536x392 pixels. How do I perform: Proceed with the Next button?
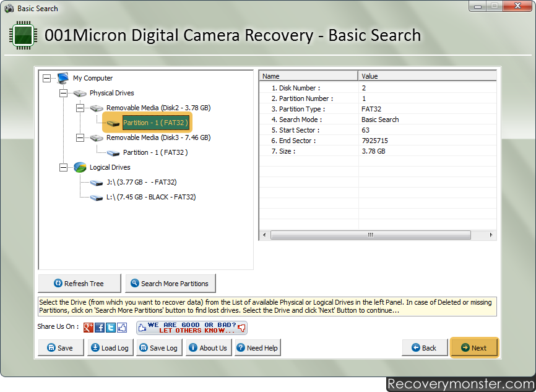[x=474, y=347]
